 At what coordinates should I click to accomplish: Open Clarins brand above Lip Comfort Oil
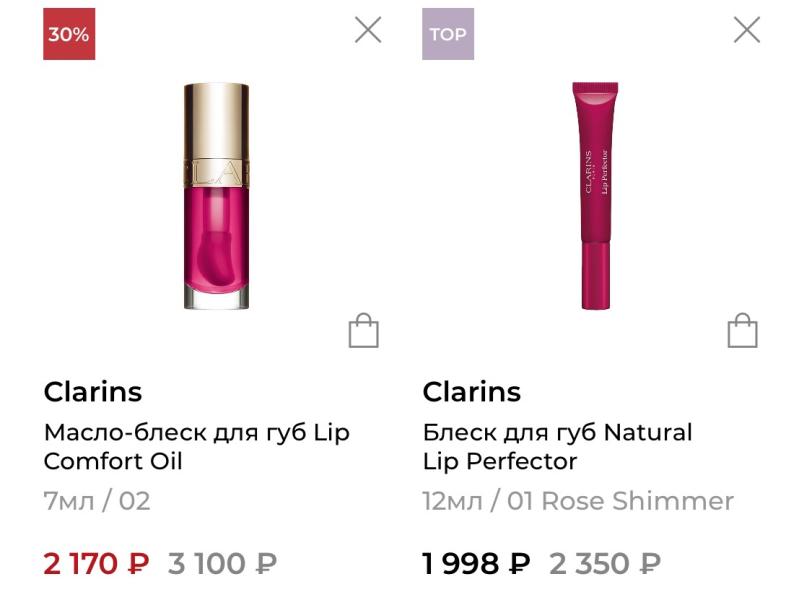93,392
